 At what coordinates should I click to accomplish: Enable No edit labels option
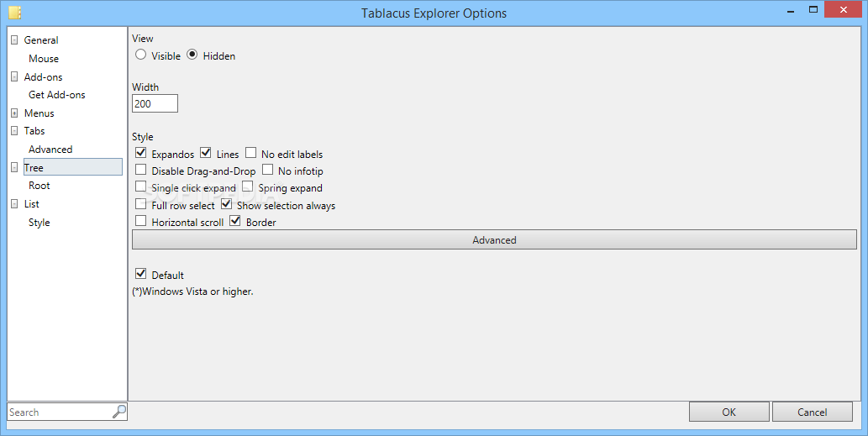pos(250,153)
